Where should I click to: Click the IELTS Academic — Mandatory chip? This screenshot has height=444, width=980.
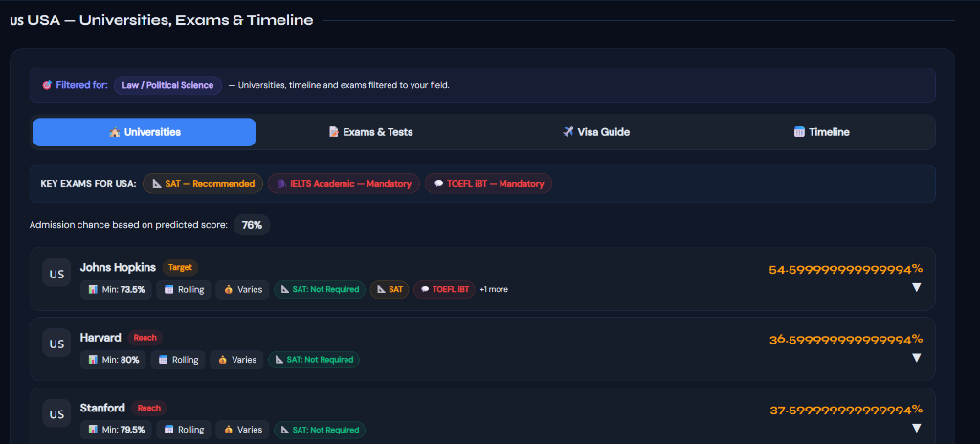[344, 184]
